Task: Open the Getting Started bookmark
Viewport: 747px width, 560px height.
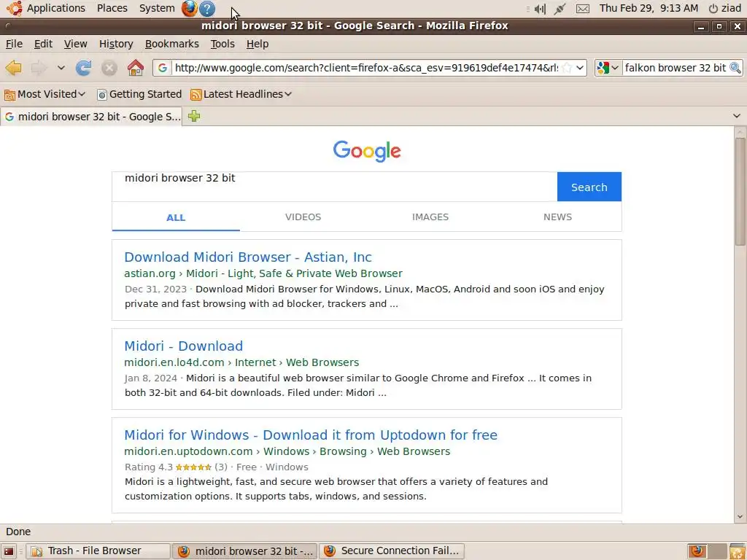Action: 139,94
